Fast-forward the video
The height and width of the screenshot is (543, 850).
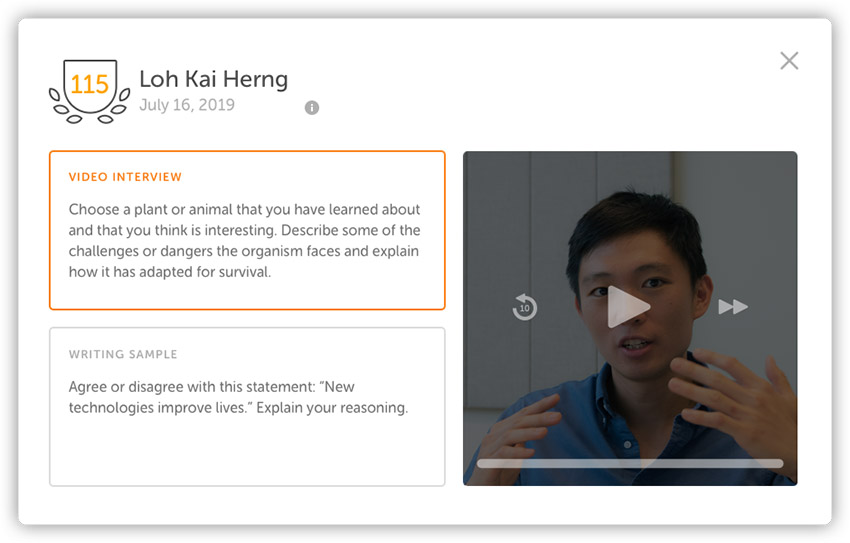click(x=733, y=307)
